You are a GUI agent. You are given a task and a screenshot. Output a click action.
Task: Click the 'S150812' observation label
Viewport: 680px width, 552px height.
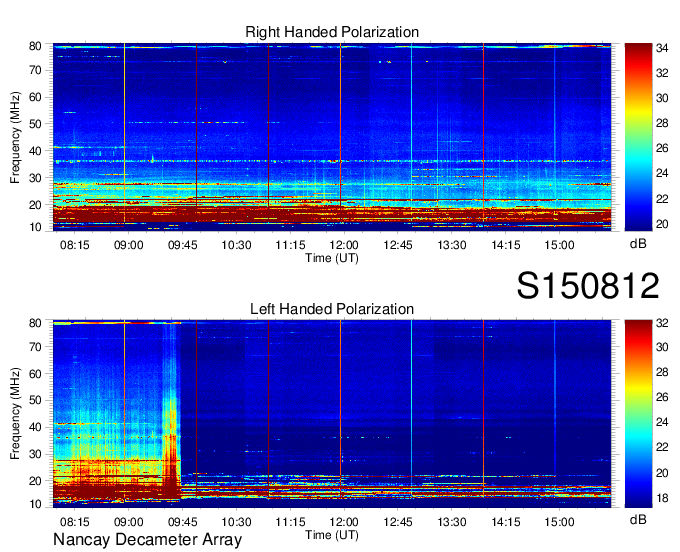588,286
